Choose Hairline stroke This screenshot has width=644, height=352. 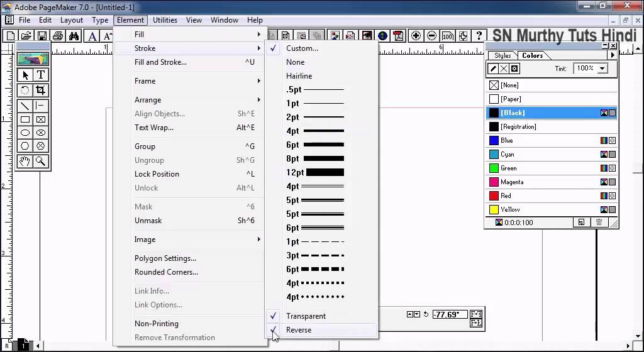321,76
